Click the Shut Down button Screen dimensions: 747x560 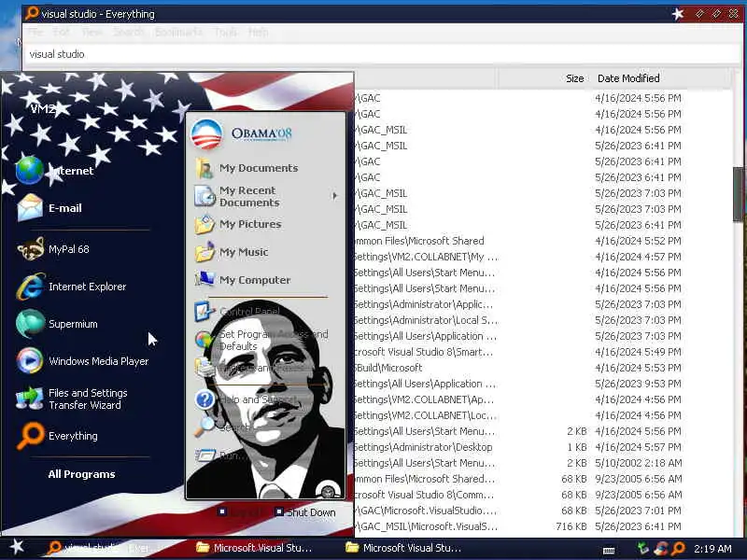(305, 512)
